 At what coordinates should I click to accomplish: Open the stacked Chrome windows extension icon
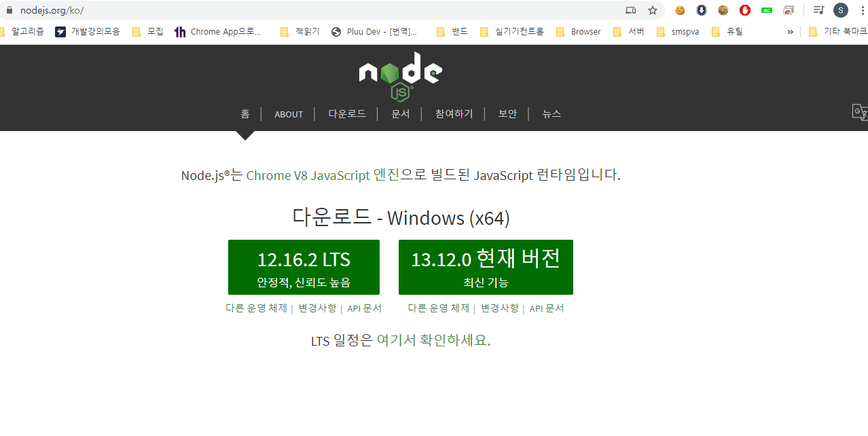point(789,10)
